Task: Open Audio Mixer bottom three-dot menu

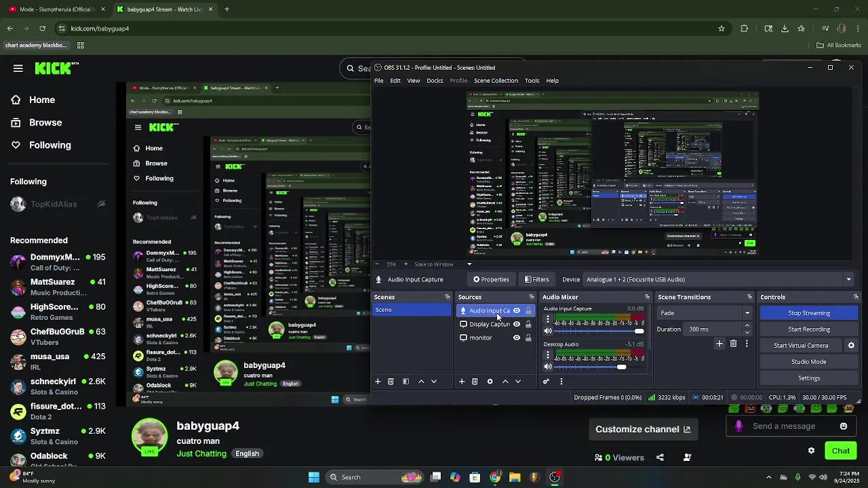Action: (x=561, y=382)
